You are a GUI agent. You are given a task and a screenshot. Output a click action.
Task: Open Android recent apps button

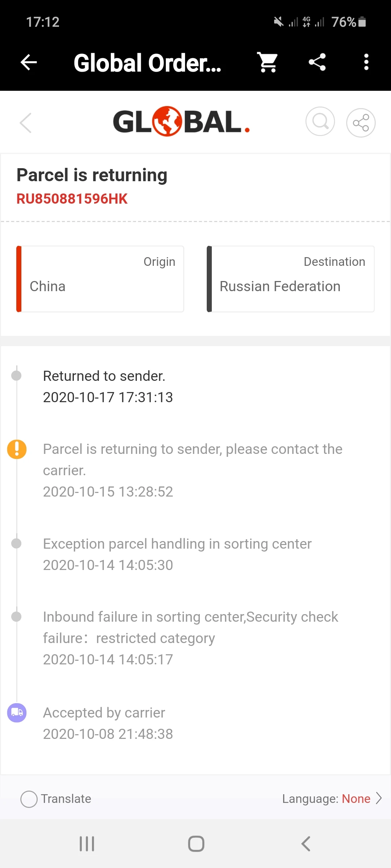coord(87,844)
